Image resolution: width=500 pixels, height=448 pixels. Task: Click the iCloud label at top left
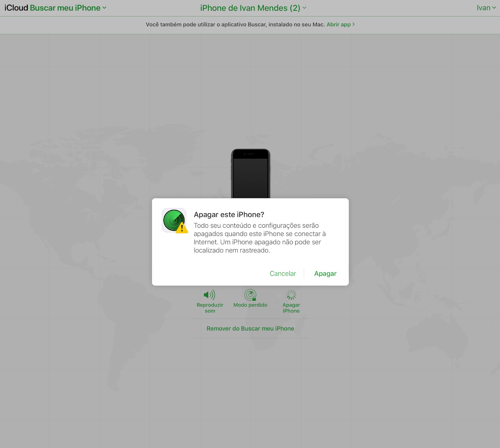[x=16, y=8]
